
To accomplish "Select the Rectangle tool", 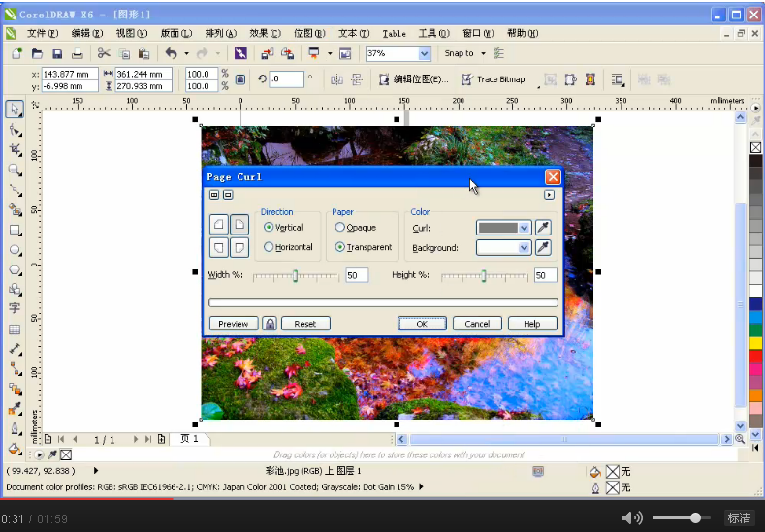I will tap(16, 230).
